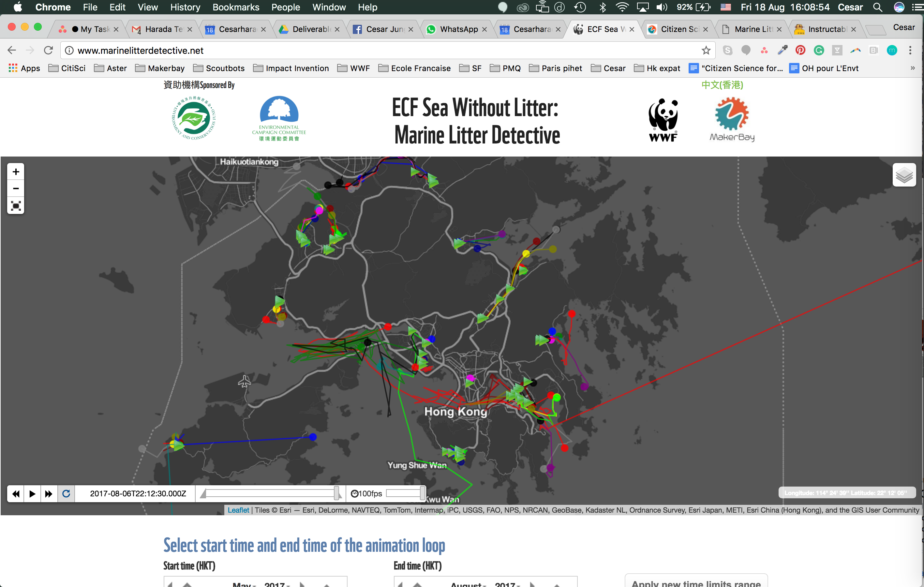Play the litter tracking animation
The image size is (924, 587).
pyautogui.click(x=32, y=494)
